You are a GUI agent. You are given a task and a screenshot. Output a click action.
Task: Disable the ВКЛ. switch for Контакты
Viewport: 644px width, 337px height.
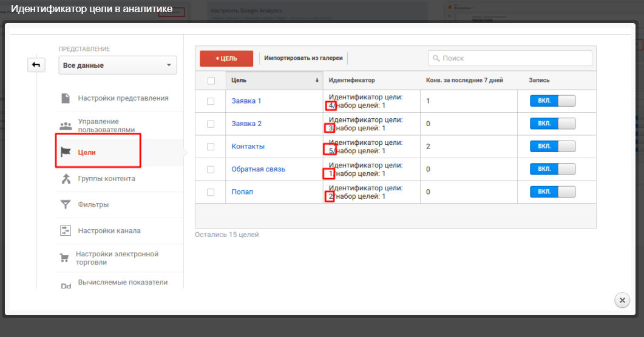552,147
